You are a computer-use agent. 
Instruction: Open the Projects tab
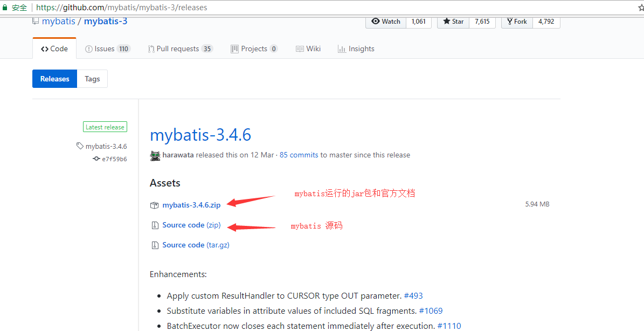(254, 49)
